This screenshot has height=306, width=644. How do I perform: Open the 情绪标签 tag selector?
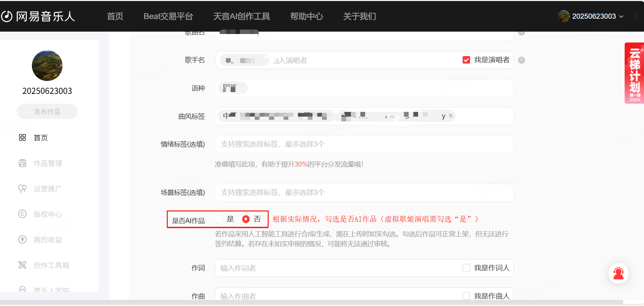(364, 144)
